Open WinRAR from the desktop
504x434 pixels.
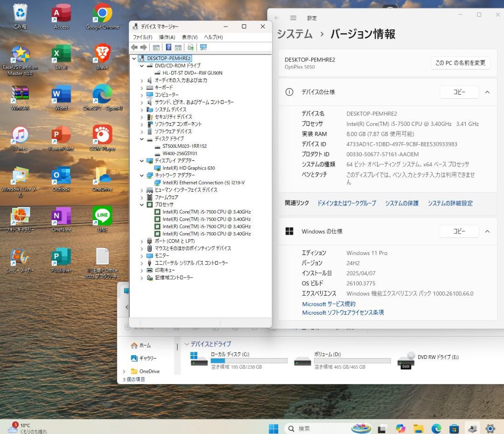pos(21,98)
